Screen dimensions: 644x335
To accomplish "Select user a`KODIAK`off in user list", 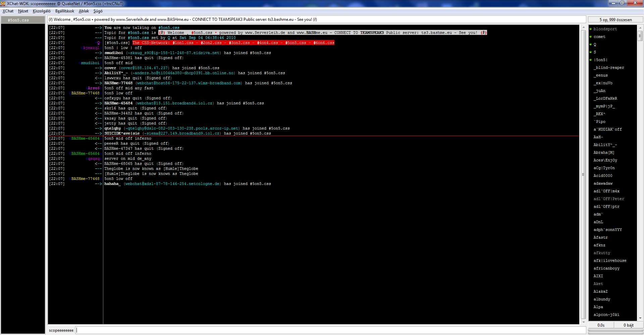I will 607,129.
